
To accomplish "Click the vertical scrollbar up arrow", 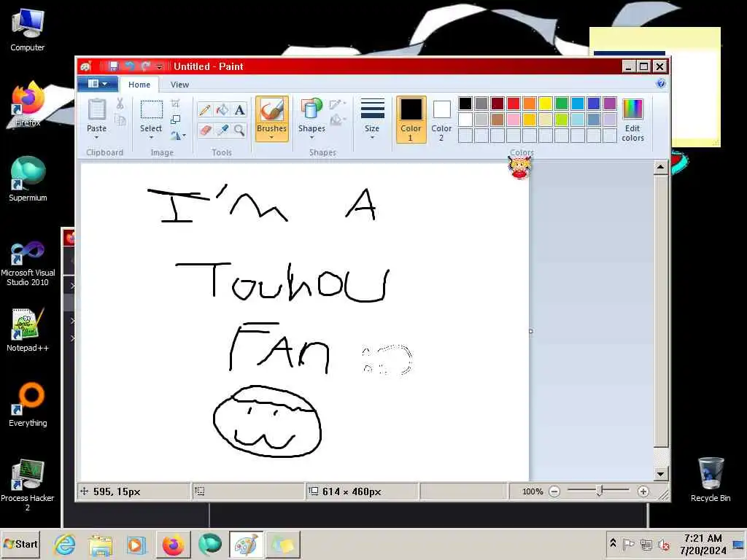I will [660, 167].
